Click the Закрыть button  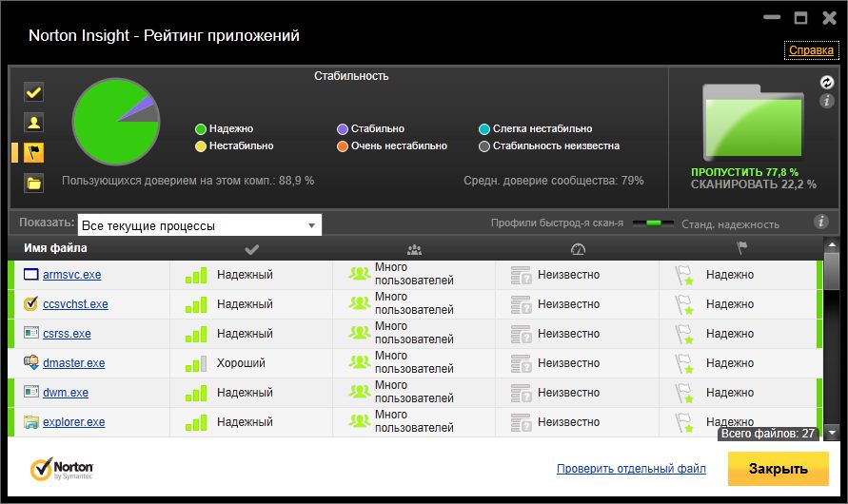[x=778, y=469]
